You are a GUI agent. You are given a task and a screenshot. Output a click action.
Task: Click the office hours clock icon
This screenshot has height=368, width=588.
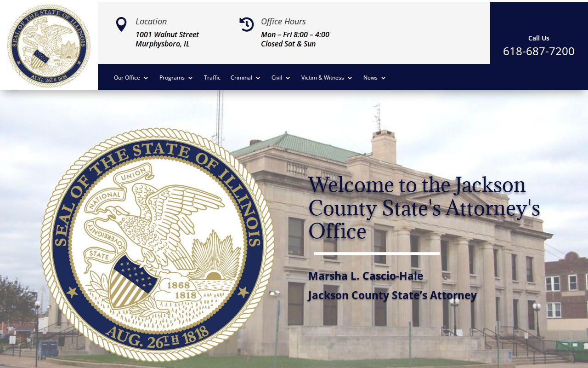click(x=247, y=24)
